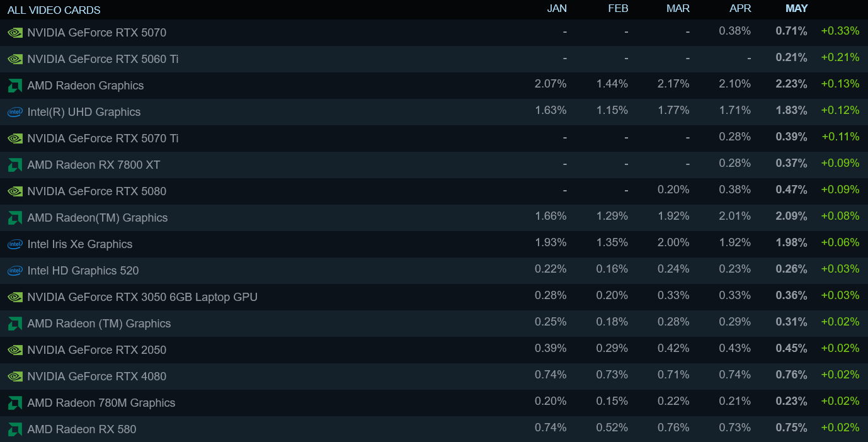The image size is (868, 442).
Task: Click the AMD icon next to RX 7800 XT
Action: pos(15,165)
